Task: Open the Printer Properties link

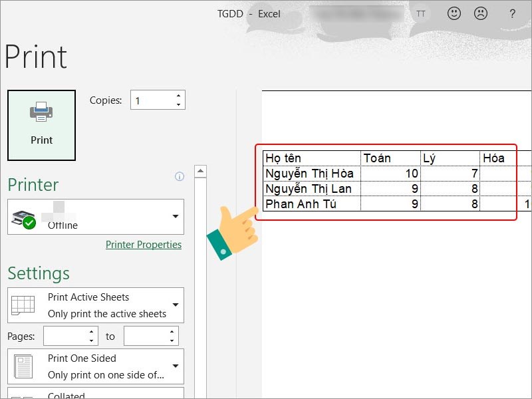Action: point(143,245)
